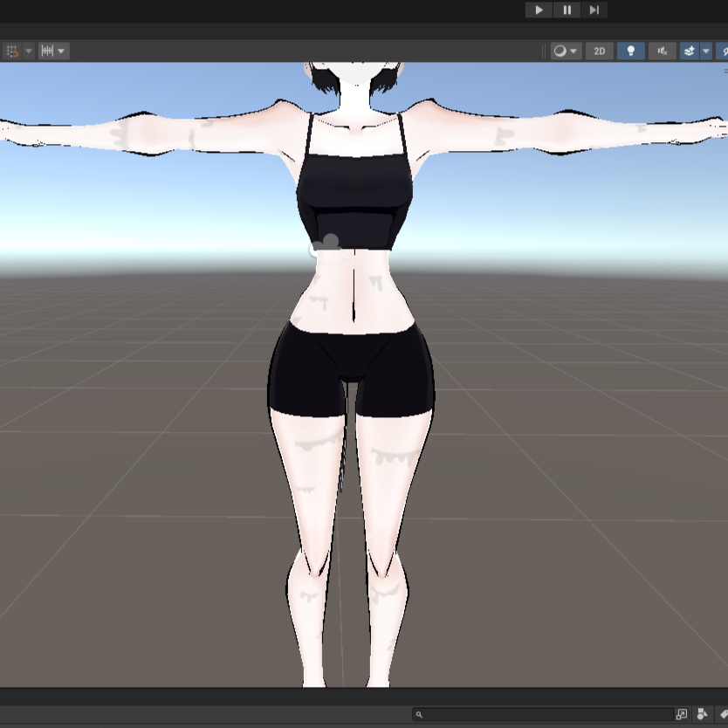Pause the editor with the Pause button
728x728 pixels.
pyautogui.click(x=567, y=10)
